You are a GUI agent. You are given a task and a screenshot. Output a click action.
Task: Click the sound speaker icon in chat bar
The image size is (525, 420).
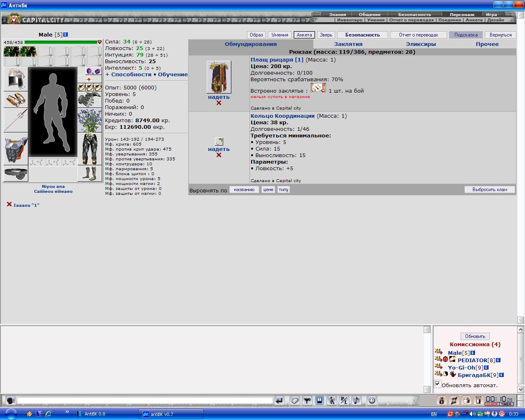click(x=356, y=401)
